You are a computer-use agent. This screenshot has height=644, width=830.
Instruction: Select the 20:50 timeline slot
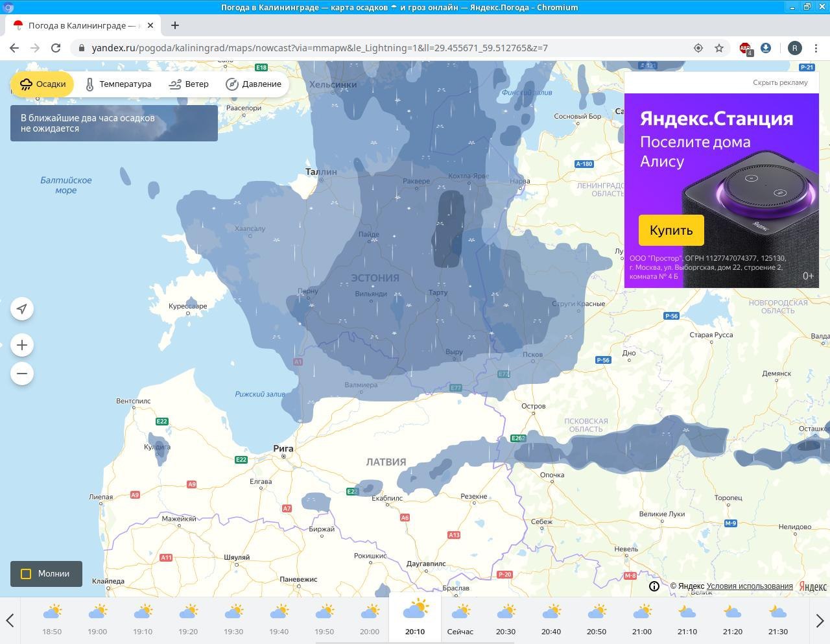click(x=597, y=621)
